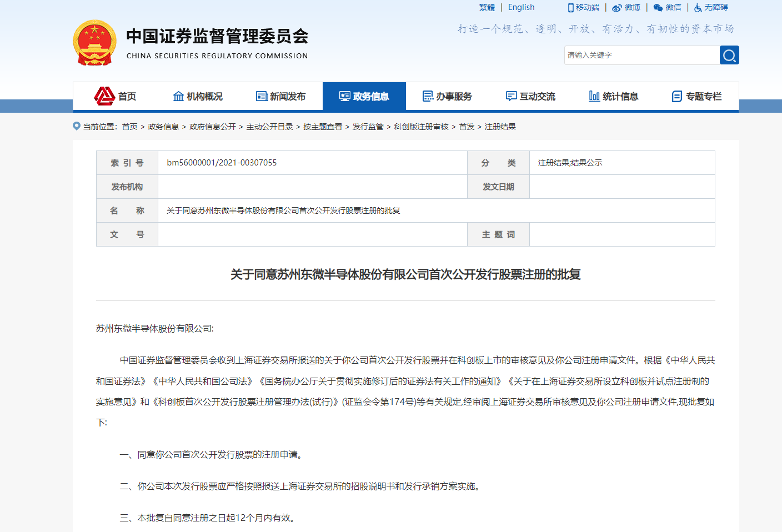The width and height of the screenshot is (782, 532).
Task: Focus the keyword search input field
Action: [641, 55]
